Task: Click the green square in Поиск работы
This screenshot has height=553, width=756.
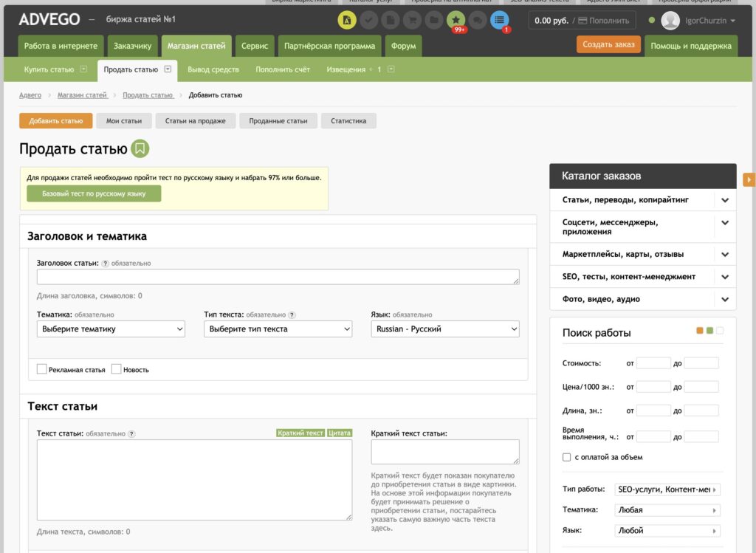Action: pos(709,331)
